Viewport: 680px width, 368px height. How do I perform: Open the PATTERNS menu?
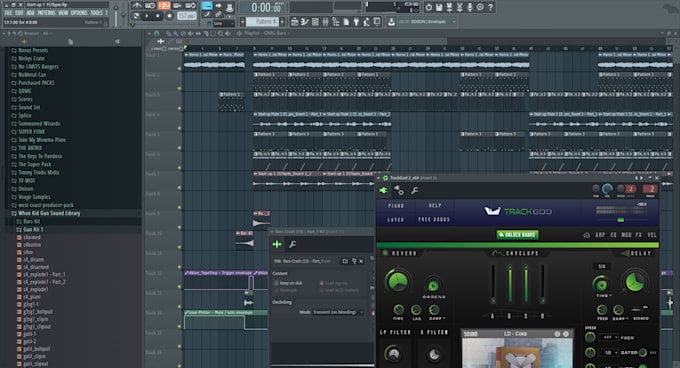46,13
